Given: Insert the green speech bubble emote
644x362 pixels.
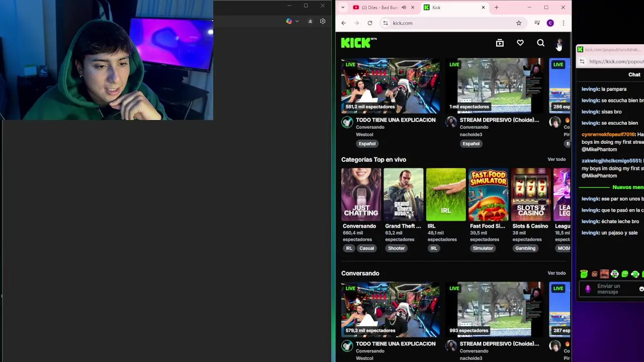Looking at the screenshot, I should click(625, 274).
